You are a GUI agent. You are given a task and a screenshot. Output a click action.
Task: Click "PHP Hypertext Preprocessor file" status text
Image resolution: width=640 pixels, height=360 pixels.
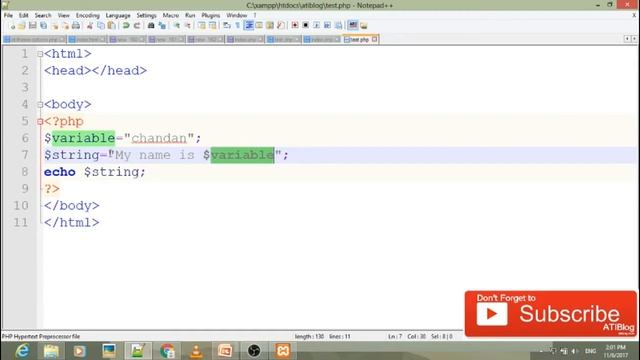coord(41,337)
